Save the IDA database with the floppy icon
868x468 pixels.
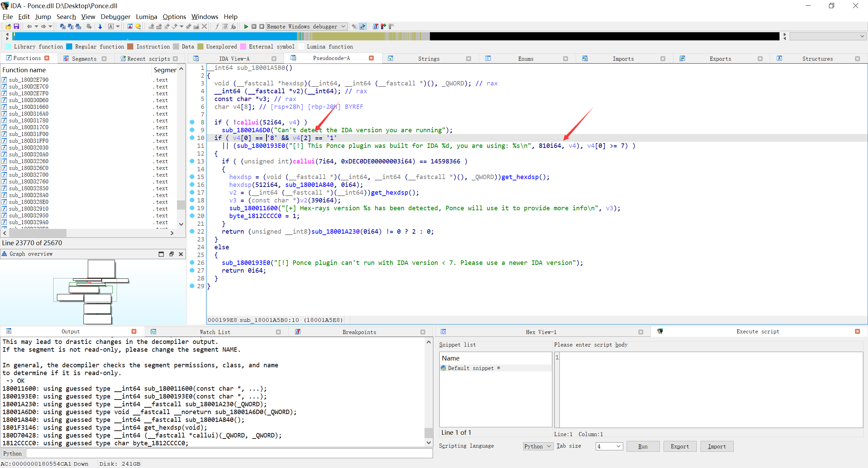click(16, 26)
